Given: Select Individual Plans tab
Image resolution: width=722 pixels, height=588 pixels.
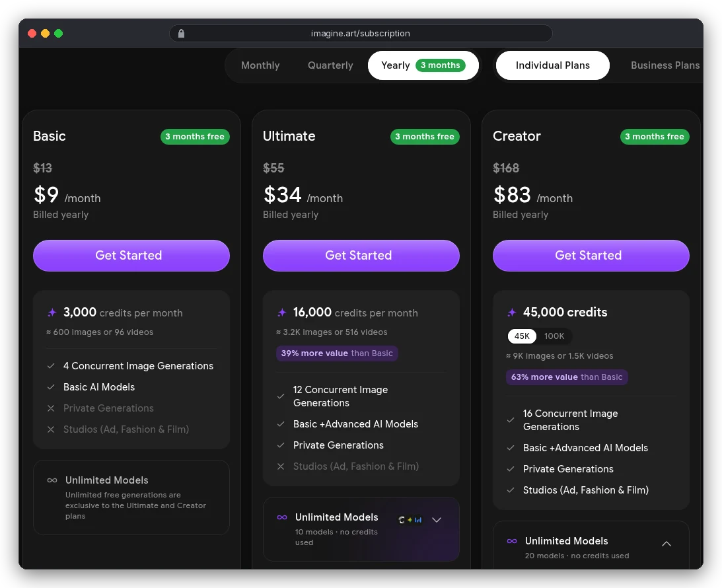Looking at the screenshot, I should (552, 65).
